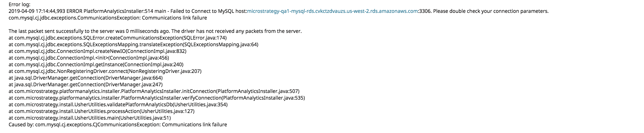This screenshot has height=133, width=644.
Task: Click the ConnectionImpl.createNewIO stack trace line
Action: [98, 51]
